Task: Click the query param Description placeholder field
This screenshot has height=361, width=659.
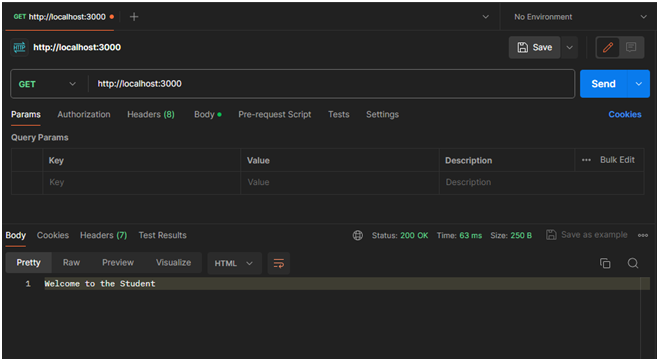Action: point(541,182)
